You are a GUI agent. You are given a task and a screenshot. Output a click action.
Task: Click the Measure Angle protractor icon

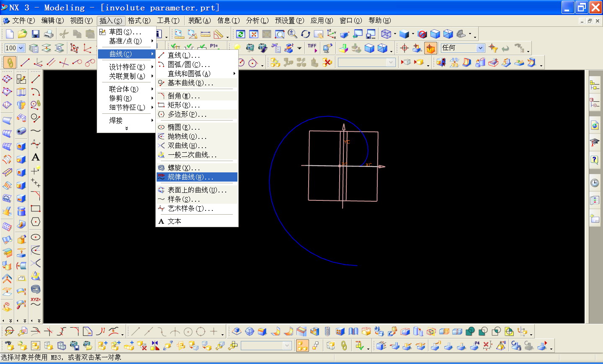click(218, 34)
